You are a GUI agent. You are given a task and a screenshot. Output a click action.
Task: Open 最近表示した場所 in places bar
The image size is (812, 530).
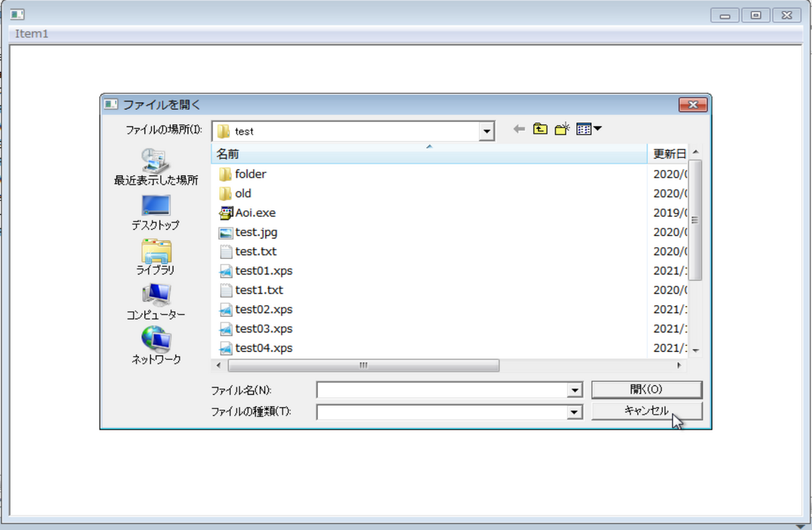pyautogui.click(x=156, y=167)
